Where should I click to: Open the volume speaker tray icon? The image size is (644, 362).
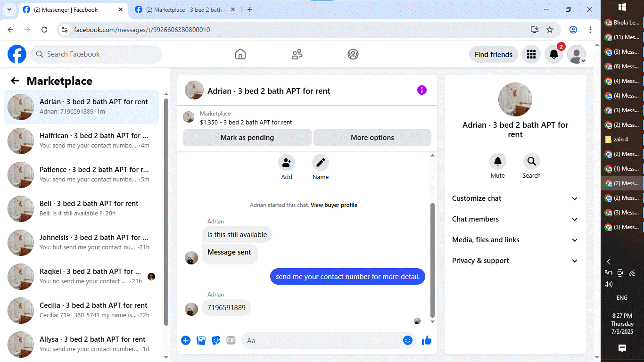[x=609, y=284]
